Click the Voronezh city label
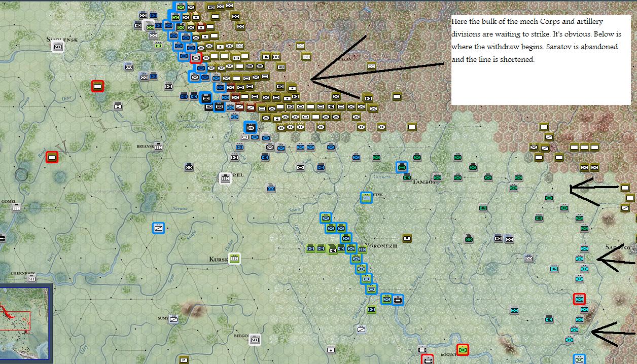This screenshot has height=364, width=637. pos(382,246)
